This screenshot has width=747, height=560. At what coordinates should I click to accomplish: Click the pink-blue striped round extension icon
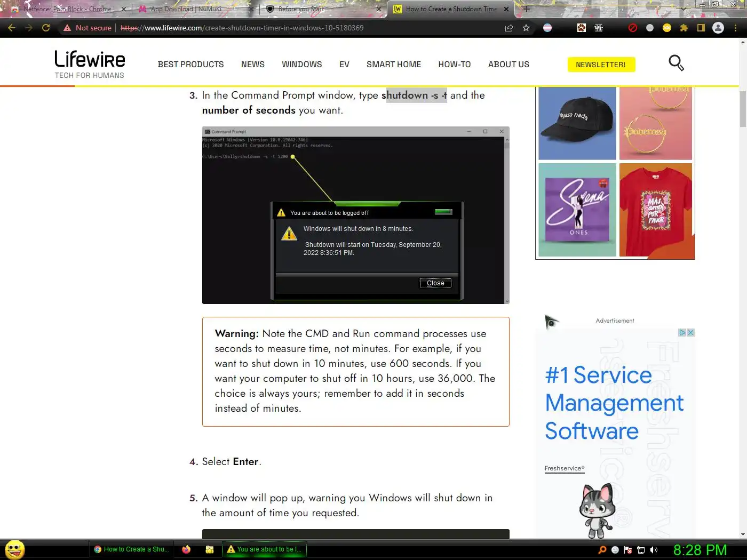[x=547, y=28]
